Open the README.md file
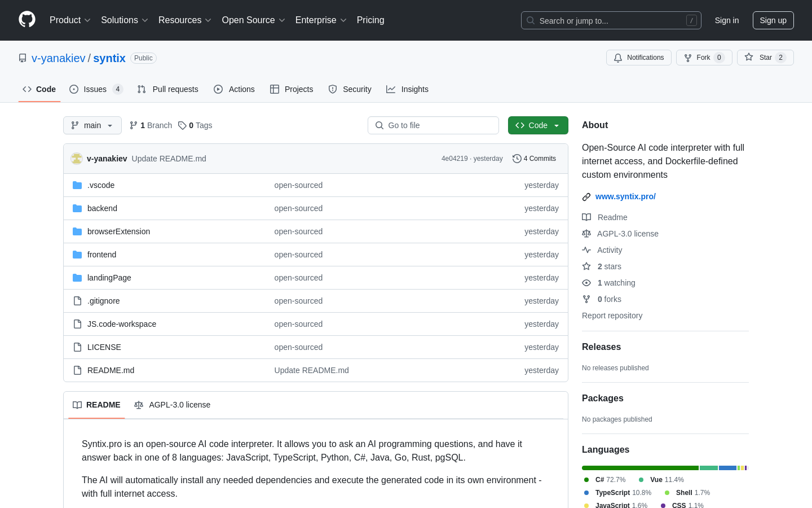 111,370
